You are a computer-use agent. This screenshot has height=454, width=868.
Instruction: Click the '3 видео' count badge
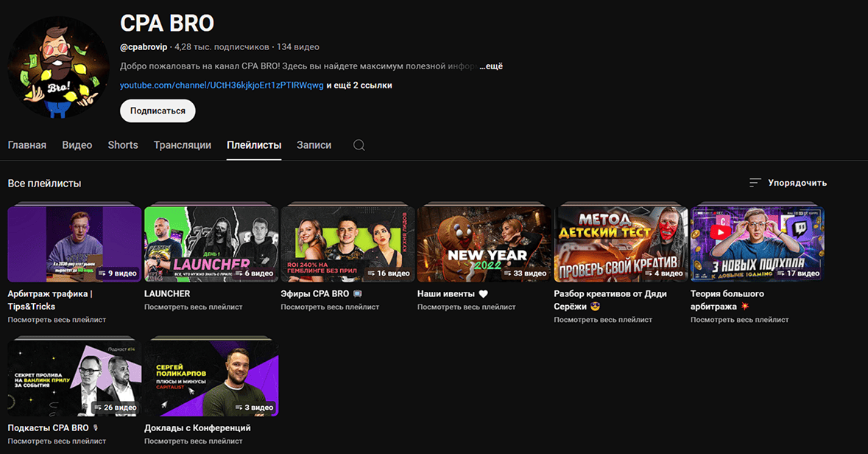tap(254, 408)
